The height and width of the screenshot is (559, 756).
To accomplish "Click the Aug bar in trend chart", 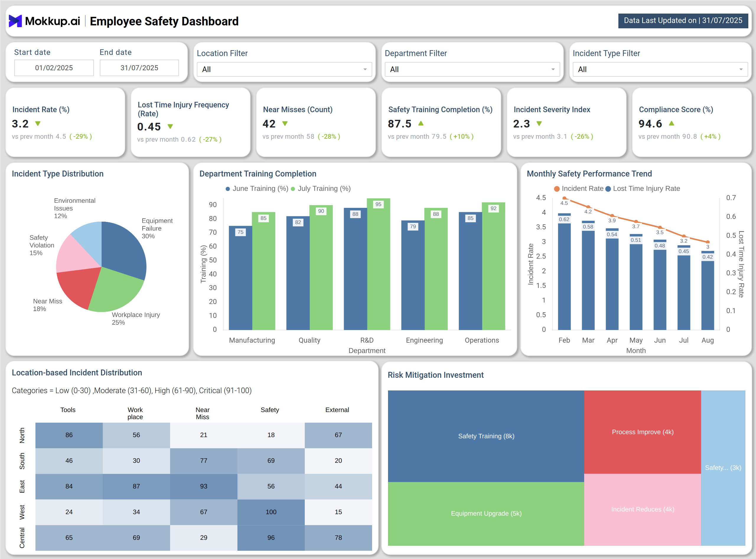I will click(708, 290).
